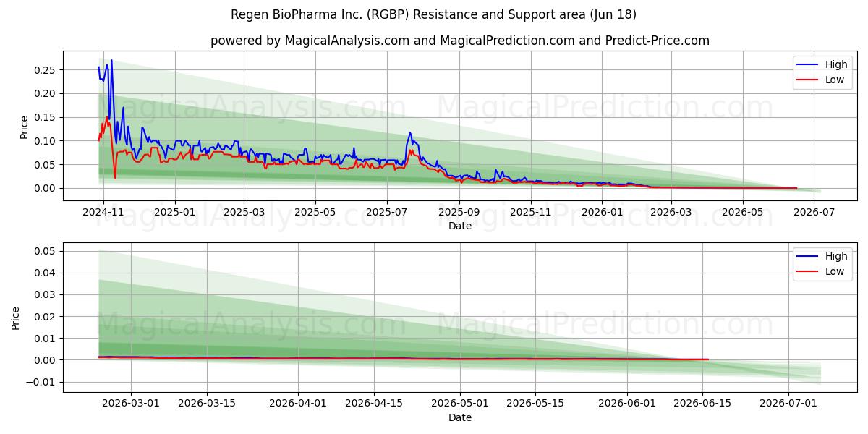Click the '2025-09' date tick label
Viewport: 868px width, 434px height.
pos(459,212)
